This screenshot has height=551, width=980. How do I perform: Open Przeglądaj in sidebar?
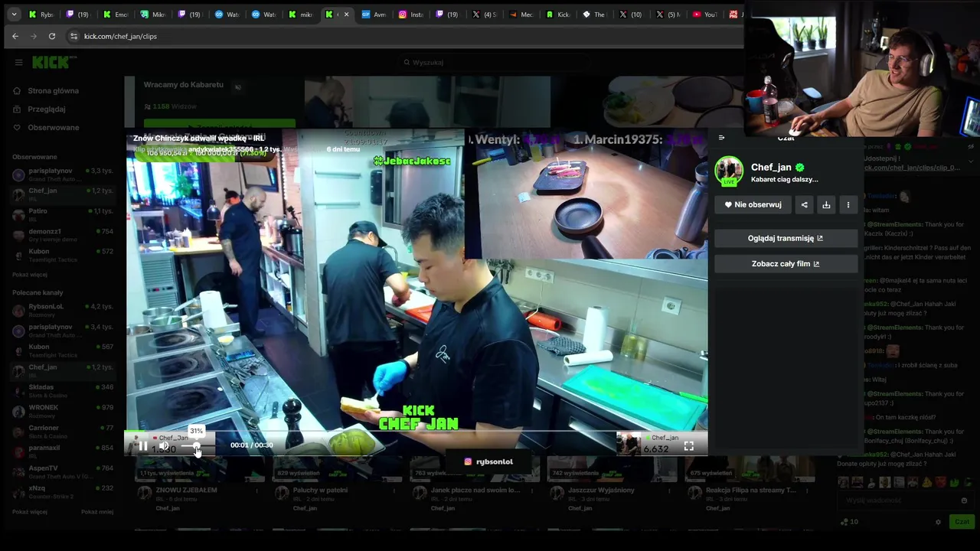tap(47, 109)
